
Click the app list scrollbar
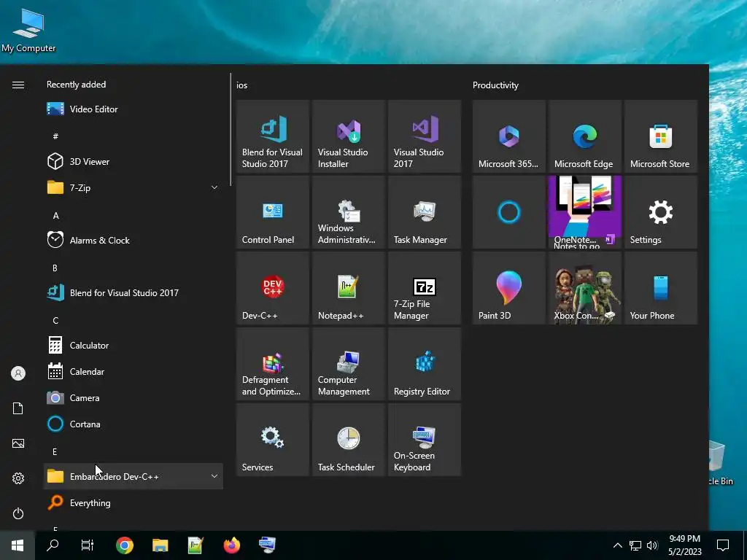(x=231, y=130)
